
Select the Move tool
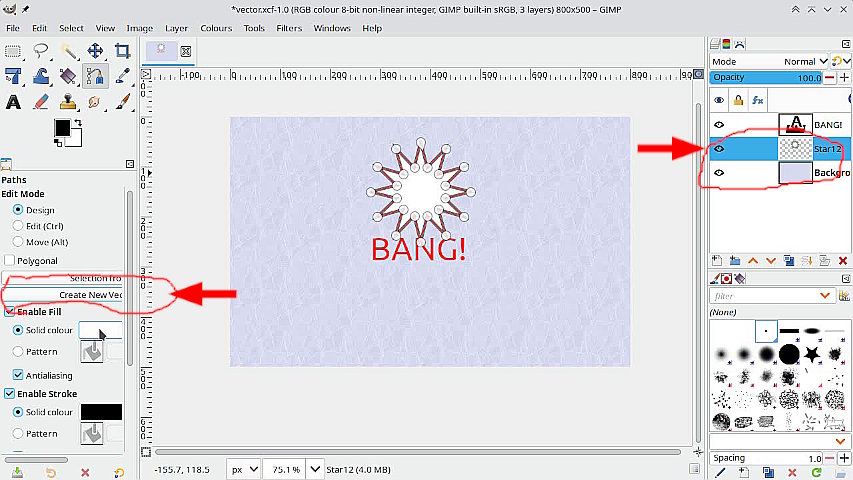[x=95, y=51]
